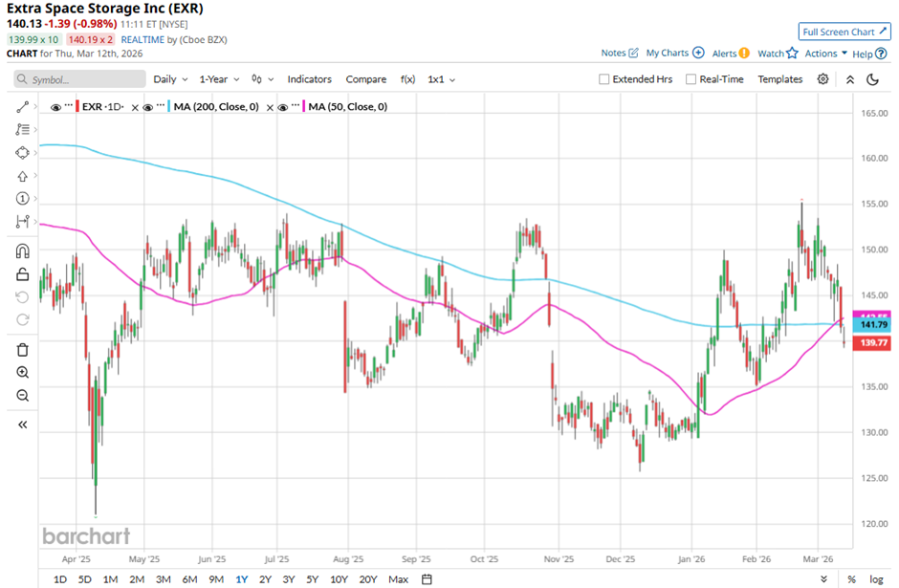The height and width of the screenshot is (588, 899).
Task: Switch to dark mode moon icon
Action: coord(872,79)
